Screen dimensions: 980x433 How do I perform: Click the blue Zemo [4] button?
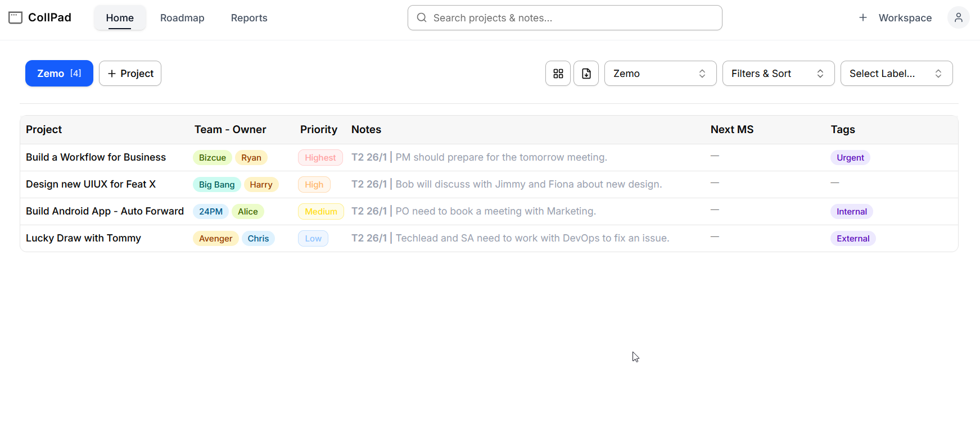[59, 74]
